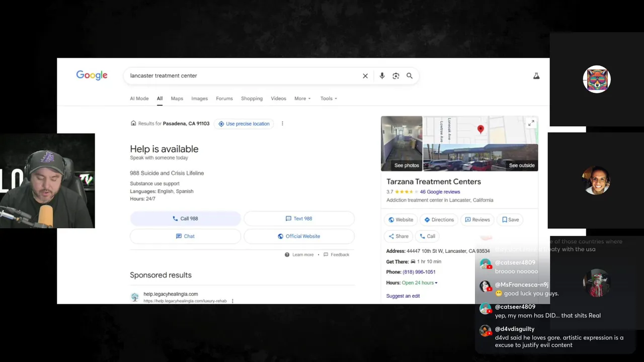Image resolution: width=644 pixels, height=362 pixels.
Task: Open the sponsored result three-dot menu
Action: point(232,301)
